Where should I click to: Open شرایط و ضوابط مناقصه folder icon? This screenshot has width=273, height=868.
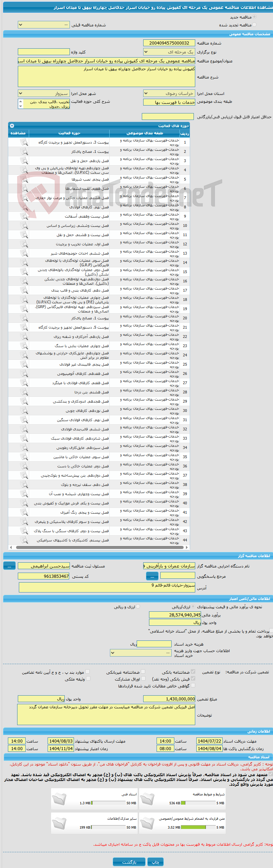tap(147, 798)
